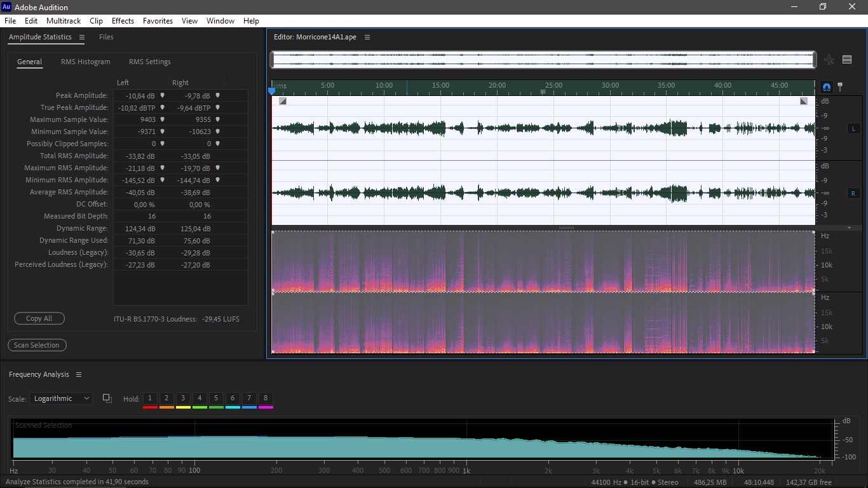Enable Hold 1 frequency snapshot
The height and width of the screenshot is (488, 868).
(x=150, y=398)
